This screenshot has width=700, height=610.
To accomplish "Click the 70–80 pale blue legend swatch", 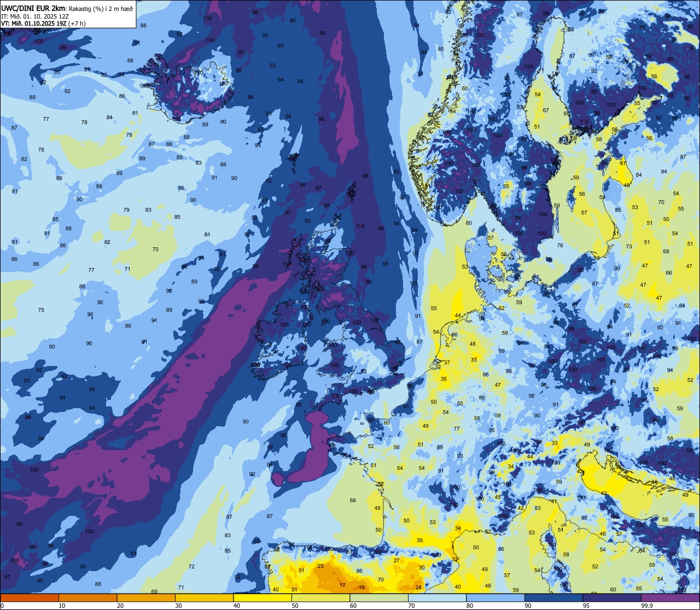I will 437,597.
